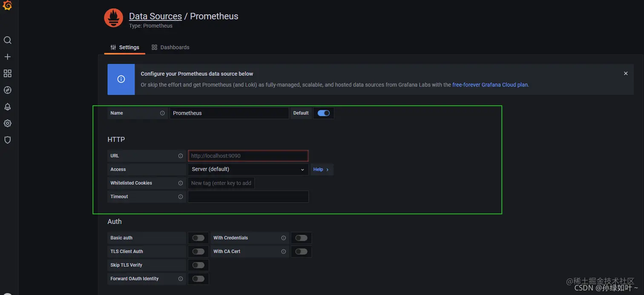Open the Dashboards grid icon in sidebar
The image size is (644, 295).
(x=7, y=74)
